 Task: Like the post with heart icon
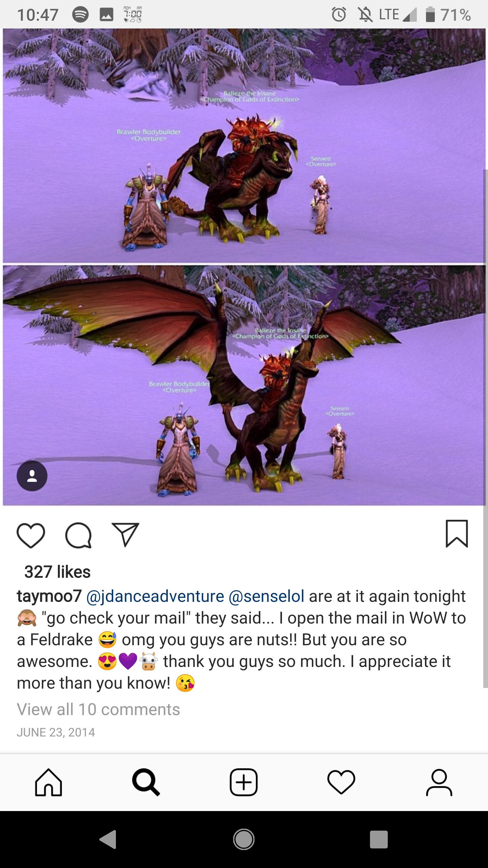[31, 535]
